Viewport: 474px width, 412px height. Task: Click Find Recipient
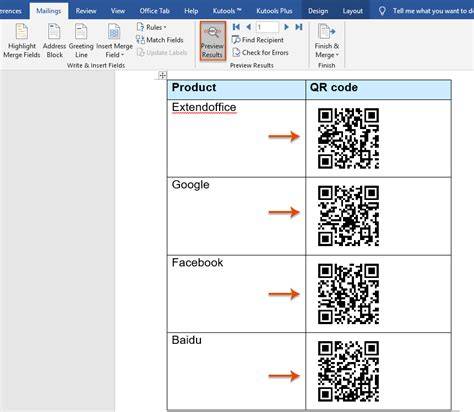coord(258,40)
